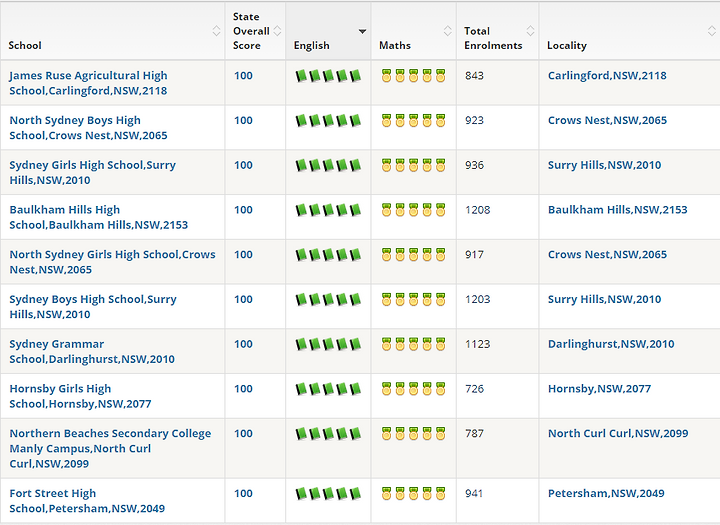The image size is (720, 525).
Task: Click score 100 for Sydney Girls High
Action: [243, 165]
